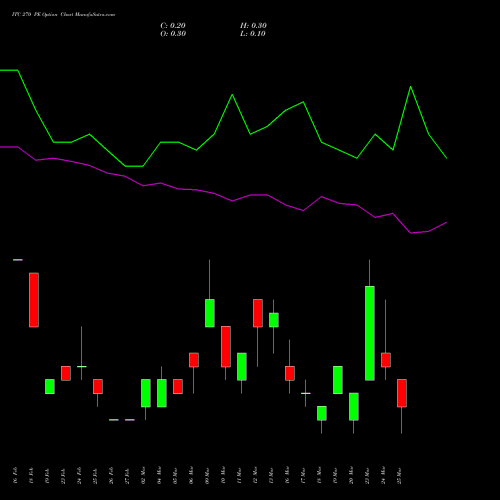This screenshot has height=500, width=500.
Task: Click the green candle above 02 Mar
Action: tap(146, 393)
